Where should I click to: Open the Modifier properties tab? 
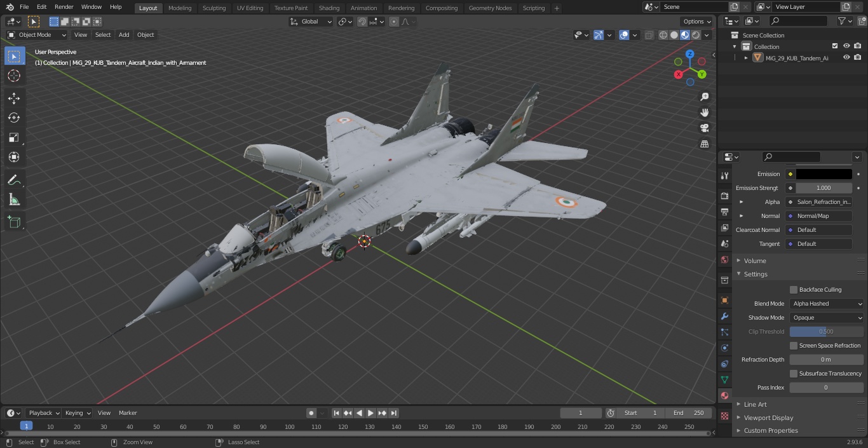click(x=724, y=316)
